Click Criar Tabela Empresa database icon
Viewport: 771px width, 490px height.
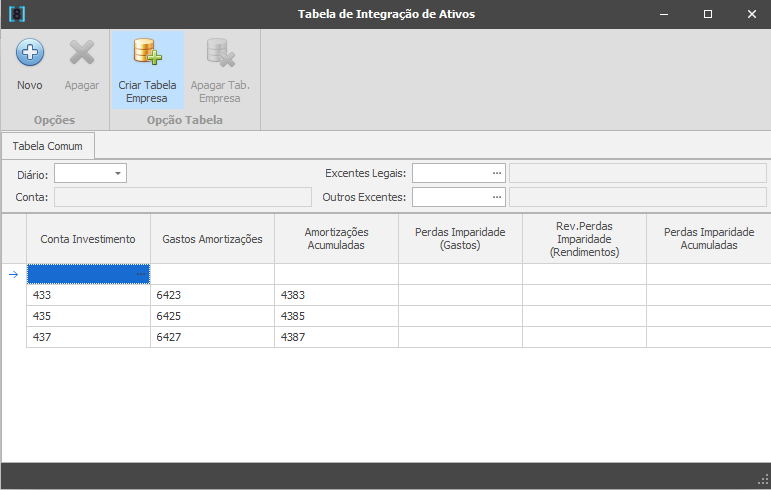coord(147,53)
